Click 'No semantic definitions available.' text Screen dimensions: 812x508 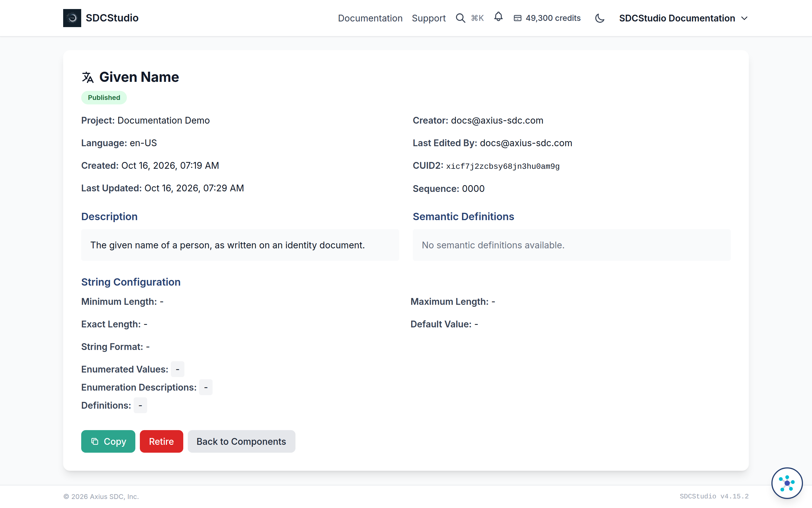pos(493,245)
